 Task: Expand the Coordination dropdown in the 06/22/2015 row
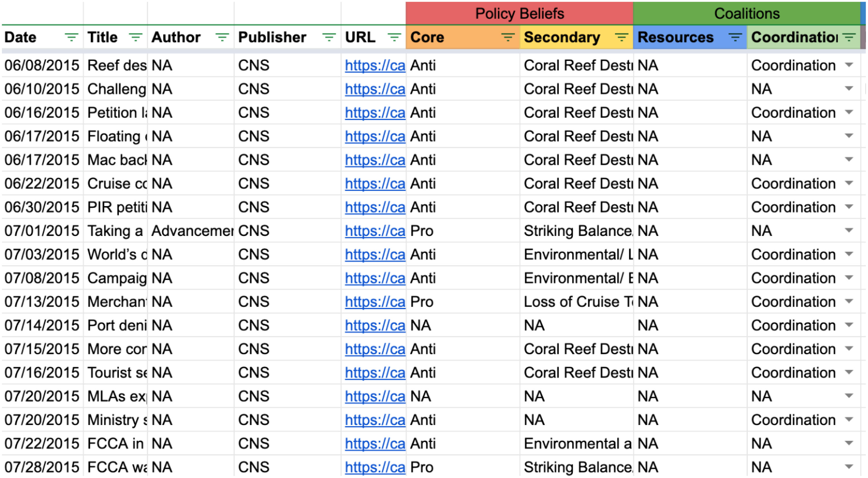849,183
